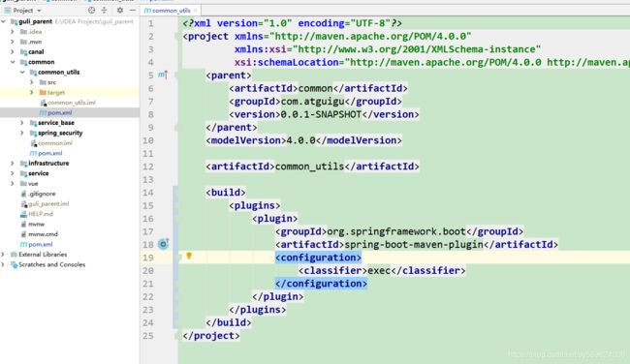The image size is (630, 364).
Task: Click Scratches and Consoles icon
Action: point(14,264)
